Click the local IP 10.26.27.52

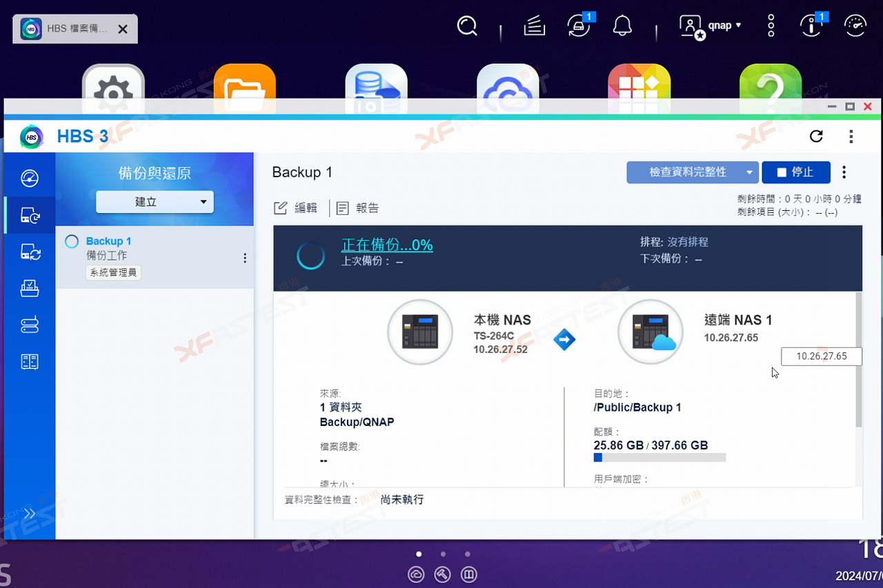[x=500, y=349]
